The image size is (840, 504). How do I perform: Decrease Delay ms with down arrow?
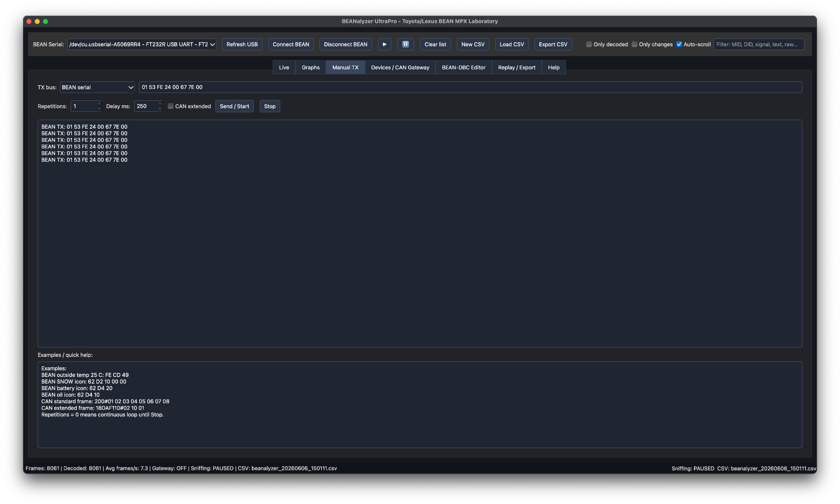tap(160, 109)
